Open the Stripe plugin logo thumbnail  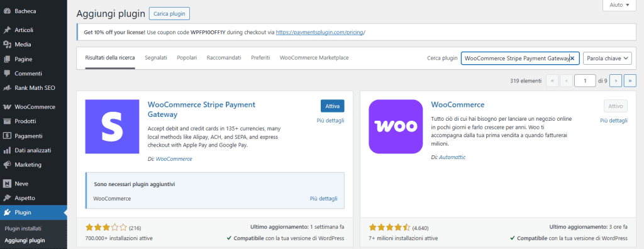[112, 126]
